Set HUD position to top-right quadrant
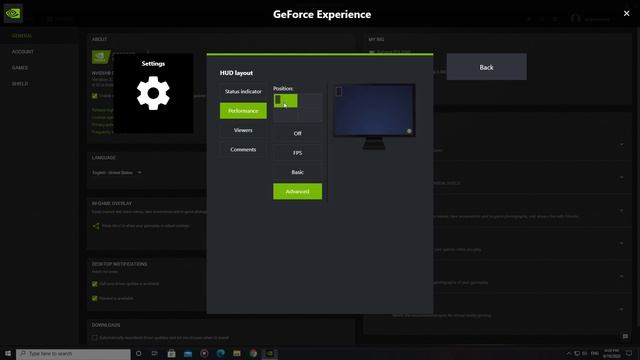Screen dimensions: 640x360 tap(310, 101)
